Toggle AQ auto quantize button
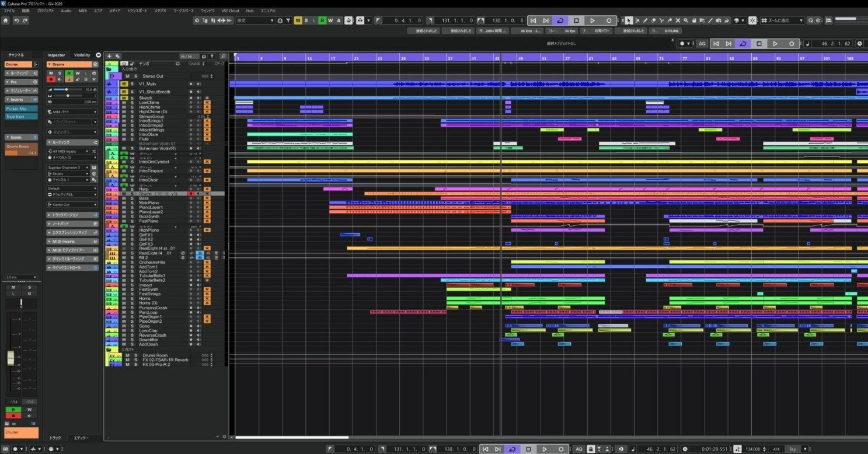868x454 pixels. pyautogui.click(x=702, y=44)
